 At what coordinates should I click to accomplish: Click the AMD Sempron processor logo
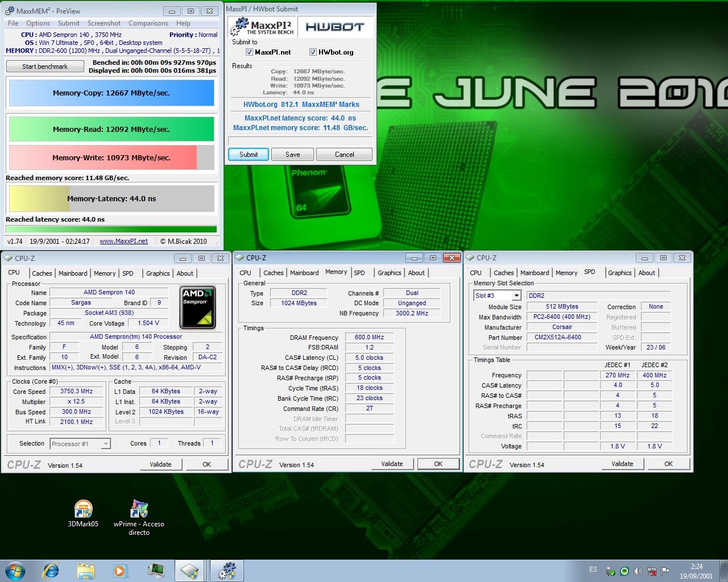[x=198, y=307]
